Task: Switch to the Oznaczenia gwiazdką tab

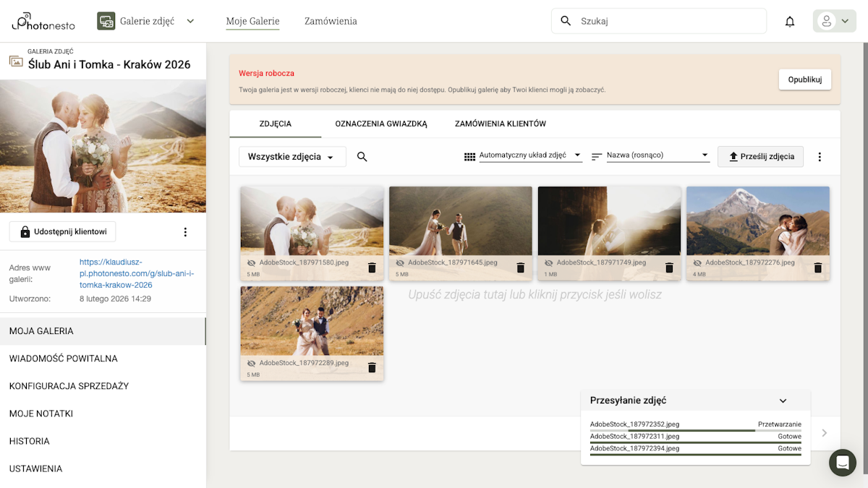Action: click(381, 124)
